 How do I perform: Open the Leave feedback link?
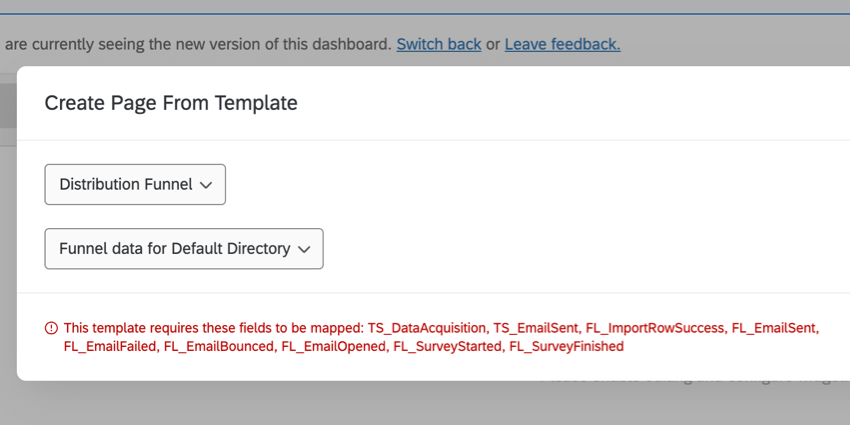click(x=562, y=44)
